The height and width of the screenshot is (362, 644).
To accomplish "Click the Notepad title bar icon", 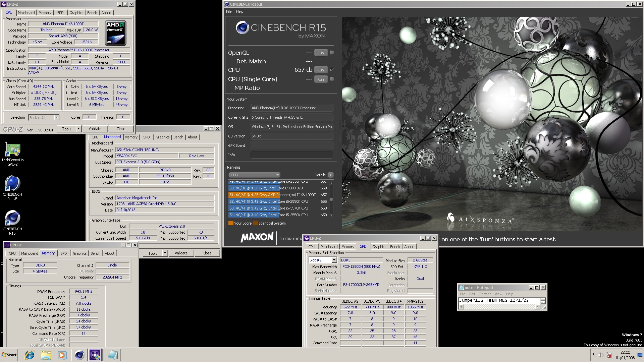I will coord(462,288).
